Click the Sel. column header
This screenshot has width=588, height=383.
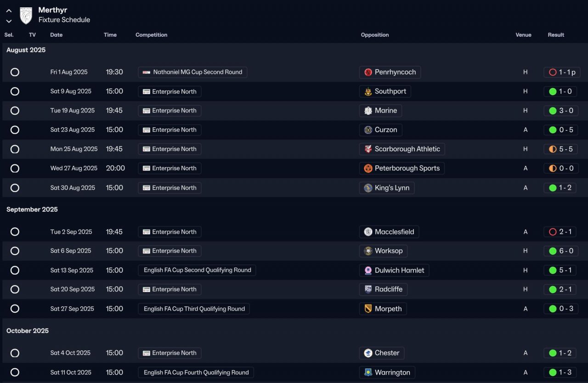pyautogui.click(x=9, y=35)
